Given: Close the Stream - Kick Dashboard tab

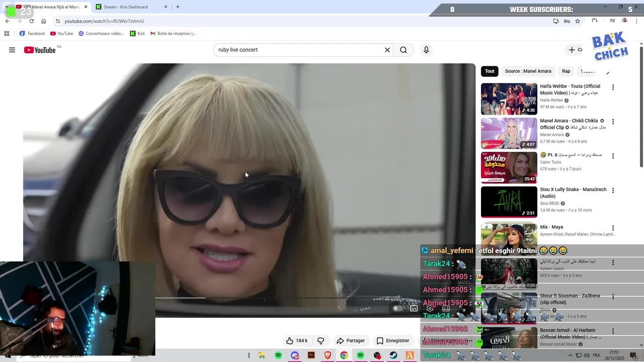Looking at the screenshot, I should tap(166, 7).
